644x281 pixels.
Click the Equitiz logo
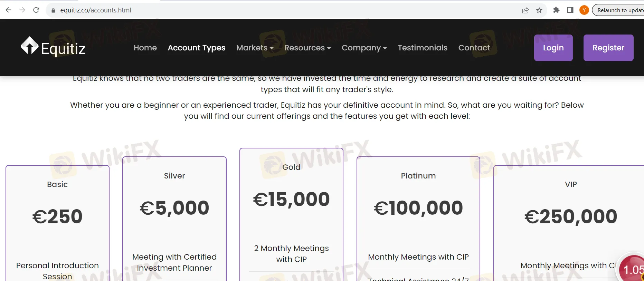[x=53, y=47]
